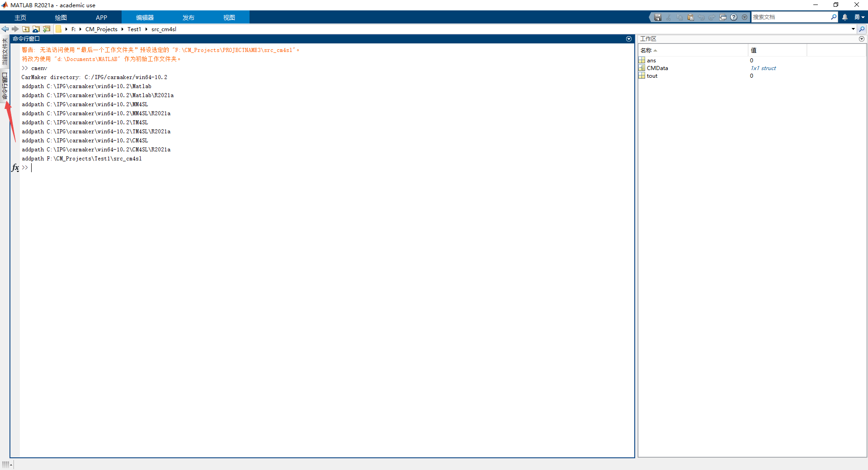
Task: Show the 当前文件夹 side panel tab
Action: (5, 52)
